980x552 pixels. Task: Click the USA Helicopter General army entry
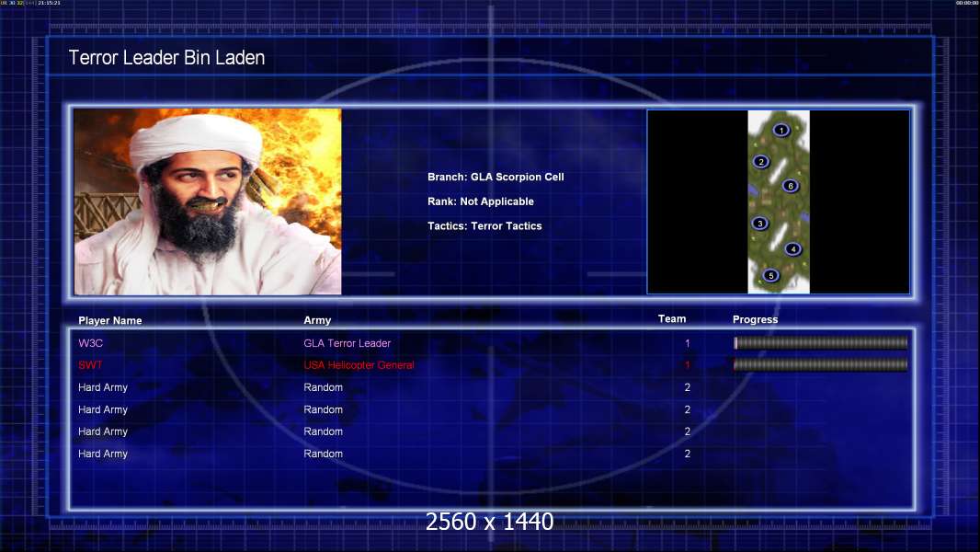(359, 365)
